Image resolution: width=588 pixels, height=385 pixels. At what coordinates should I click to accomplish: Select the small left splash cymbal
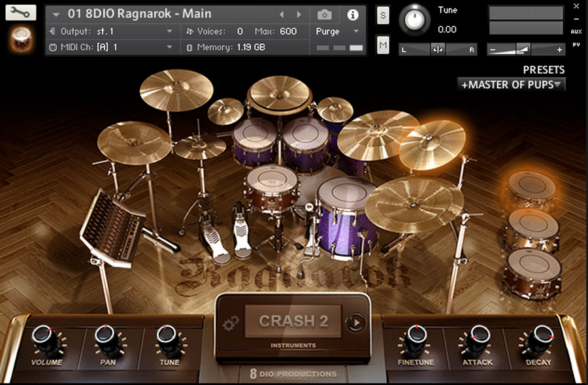pyautogui.click(x=225, y=111)
